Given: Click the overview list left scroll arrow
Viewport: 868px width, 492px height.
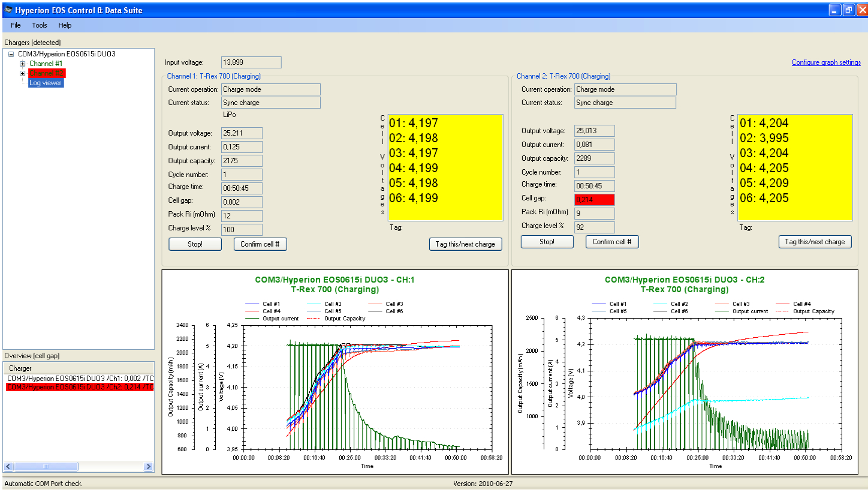Looking at the screenshot, I should (x=8, y=466).
